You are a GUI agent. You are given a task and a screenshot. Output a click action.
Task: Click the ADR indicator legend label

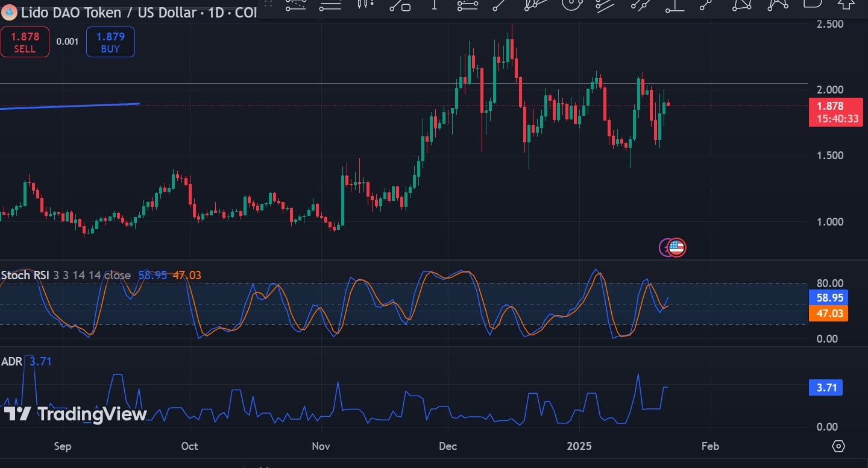pos(11,362)
